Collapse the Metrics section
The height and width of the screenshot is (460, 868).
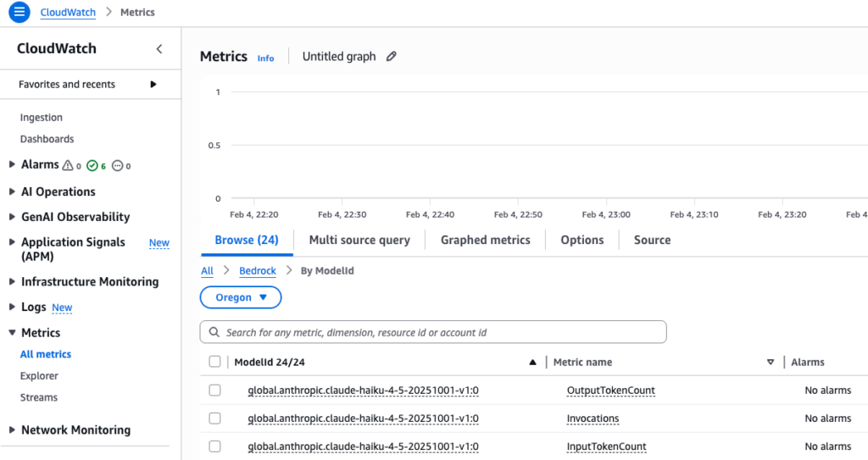tap(12, 333)
